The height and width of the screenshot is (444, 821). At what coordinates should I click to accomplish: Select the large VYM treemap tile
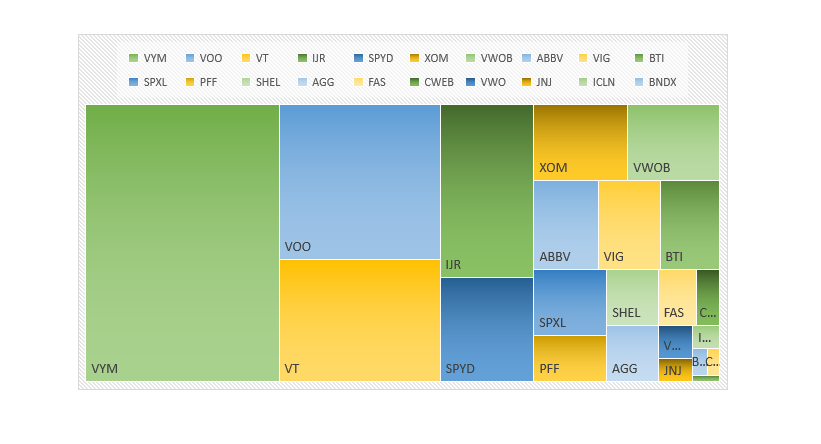pyautogui.click(x=182, y=242)
